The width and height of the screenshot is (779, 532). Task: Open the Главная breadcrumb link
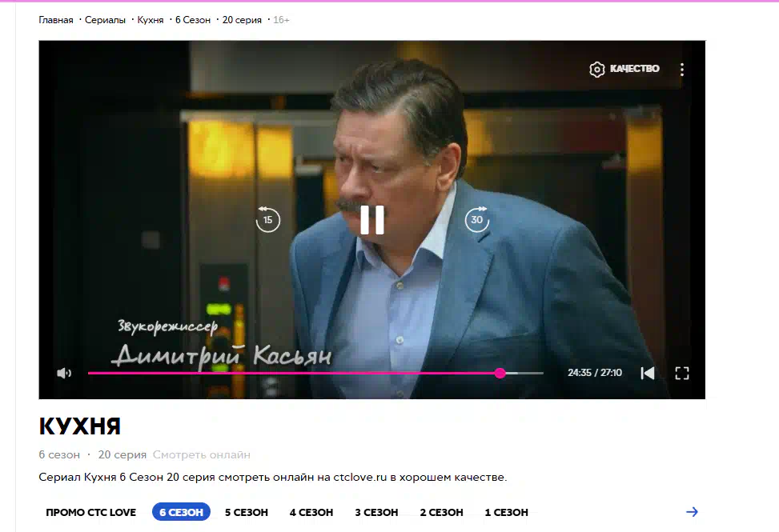[56, 20]
